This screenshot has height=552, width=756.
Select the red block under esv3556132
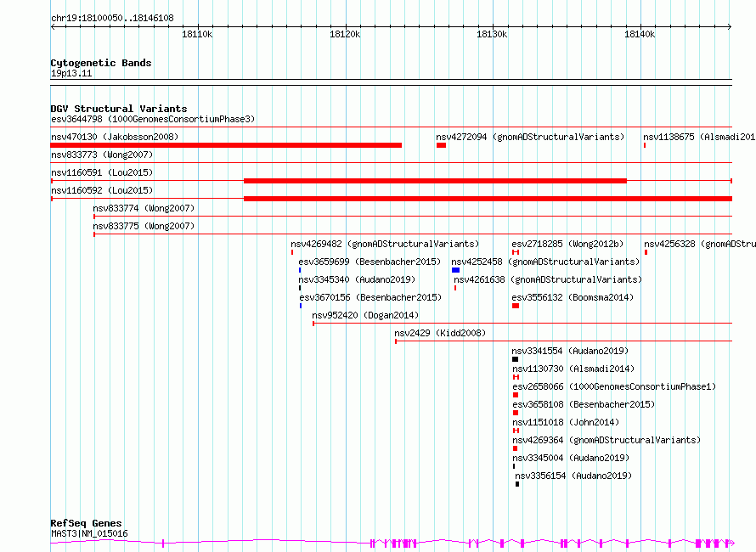click(516, 306)
